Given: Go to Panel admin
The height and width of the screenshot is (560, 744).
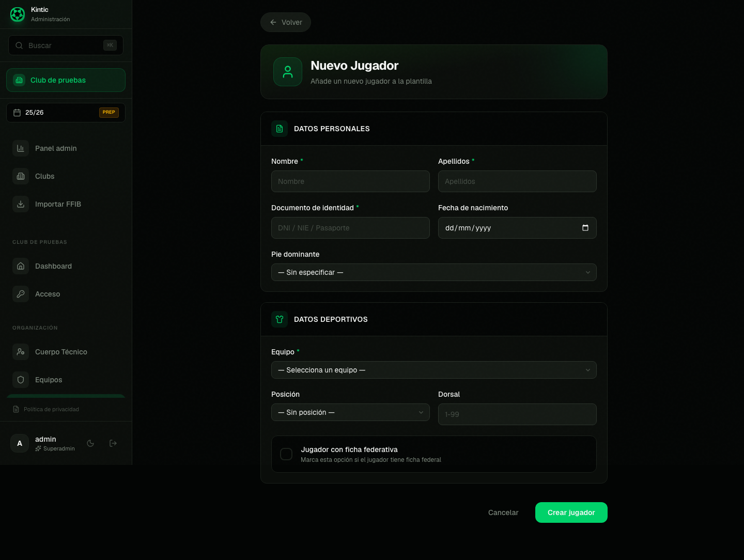Looking at the screenshot, I should pos(66,148).
